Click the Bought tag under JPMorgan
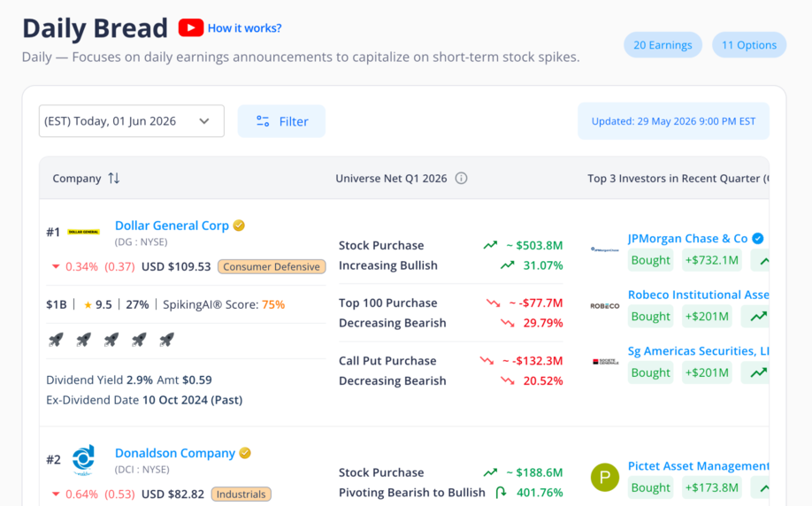 [x=650, y=260]
